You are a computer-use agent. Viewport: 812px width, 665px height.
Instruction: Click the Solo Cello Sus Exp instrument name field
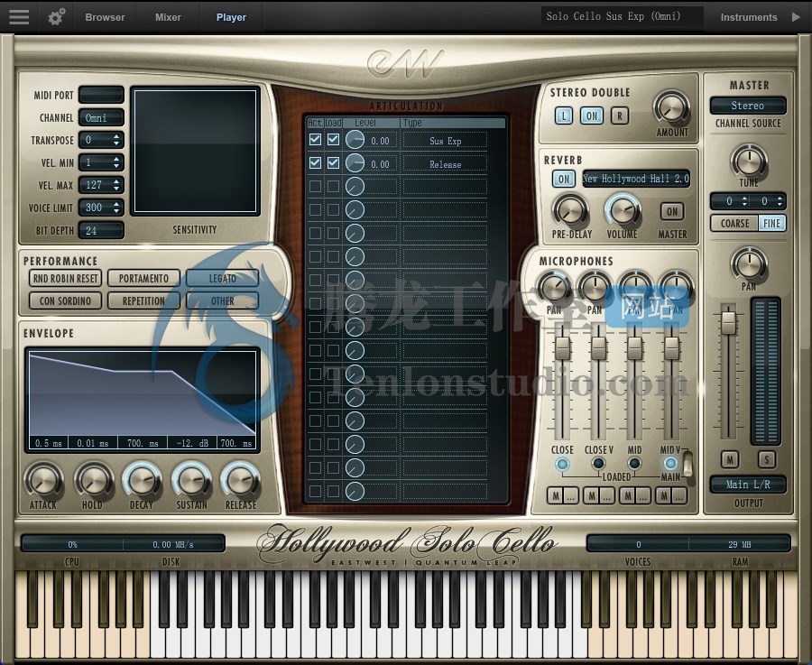(x=622, y=16)
